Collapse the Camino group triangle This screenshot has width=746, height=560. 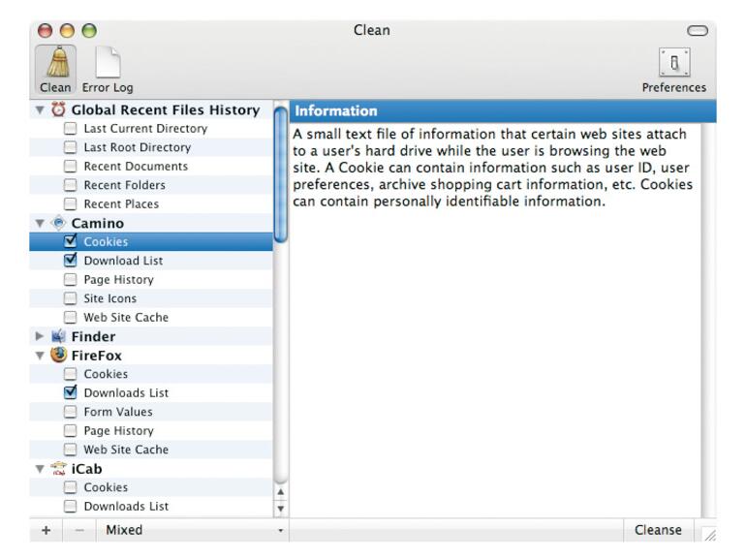click(x=40, y=223)
